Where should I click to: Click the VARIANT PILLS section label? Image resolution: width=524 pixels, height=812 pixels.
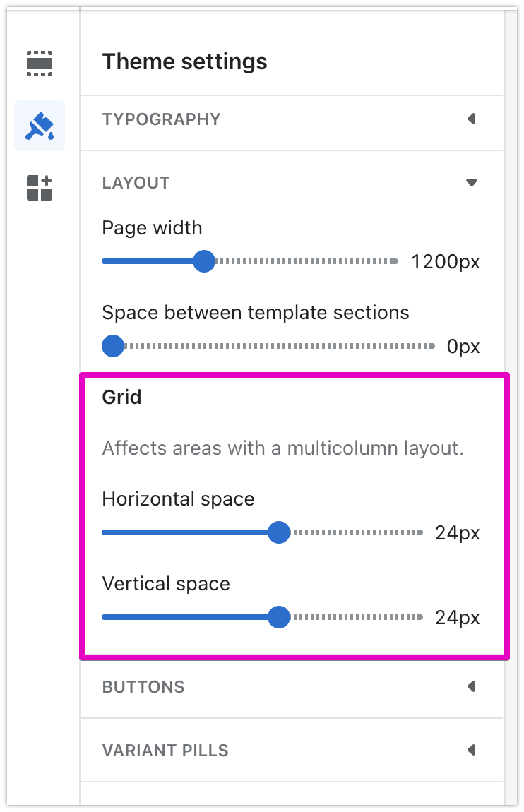click(165, 750)
